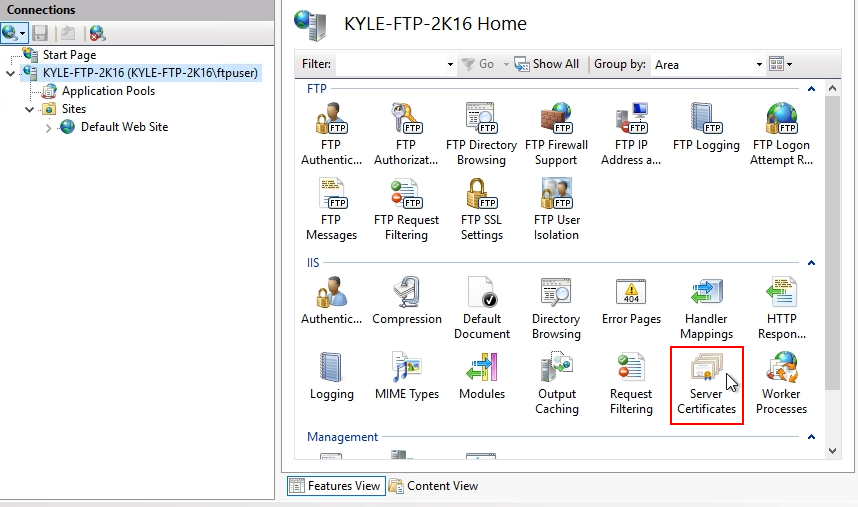Switch to Features View tab
The width and height of the screenshot is (858, 507).
[336, 486]
